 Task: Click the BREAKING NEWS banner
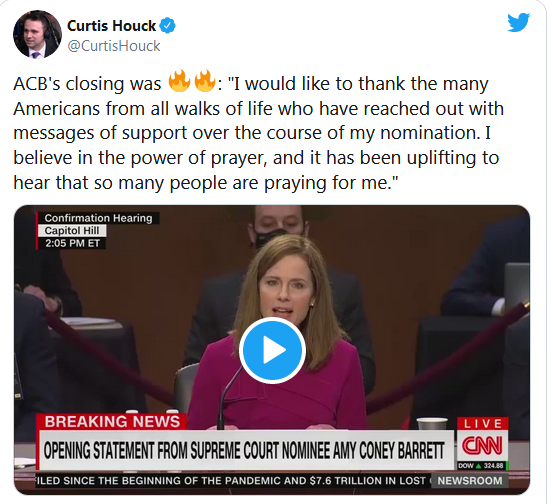(112, 422)
